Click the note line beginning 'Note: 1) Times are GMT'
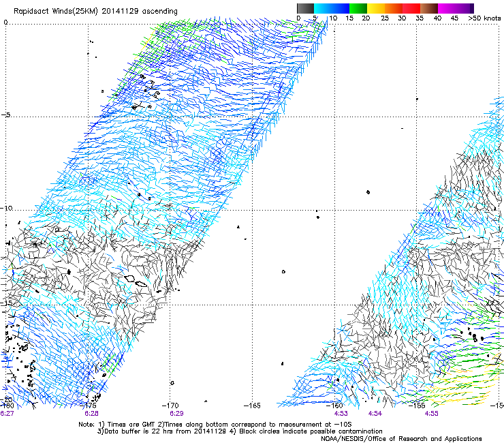Viewport: 504px width, 443px height. [215, 425]
